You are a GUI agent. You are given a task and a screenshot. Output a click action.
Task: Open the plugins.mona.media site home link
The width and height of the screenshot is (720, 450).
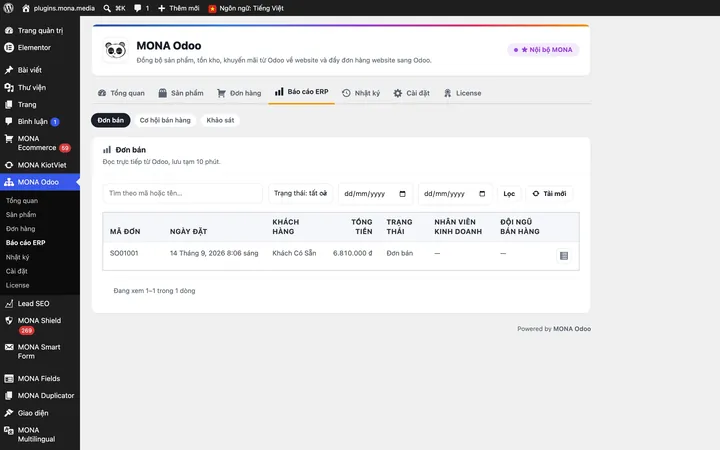(x=58, y=8)
